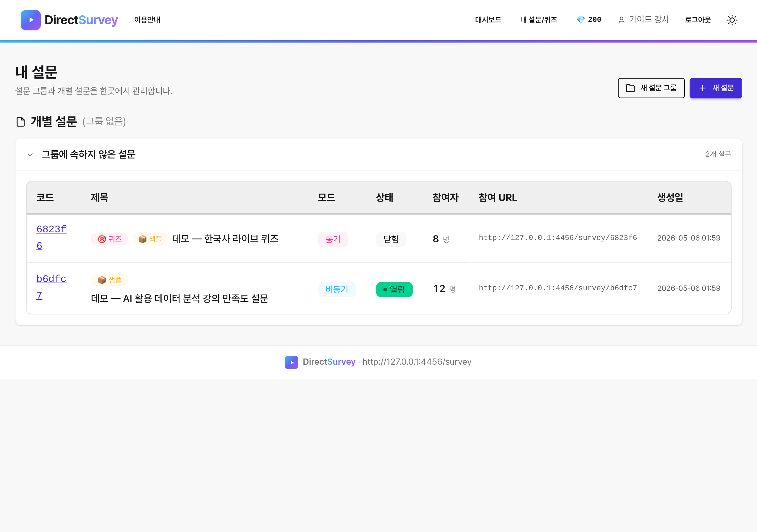
Task: Click the folder icon in 새 설문 그룹
Action: tap(630, 88)
